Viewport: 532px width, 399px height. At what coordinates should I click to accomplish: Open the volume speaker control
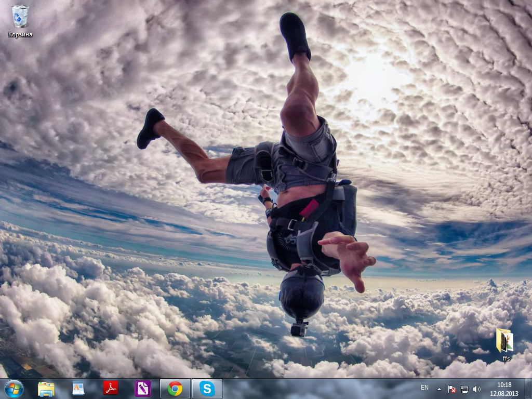click(x=477, y=389)
